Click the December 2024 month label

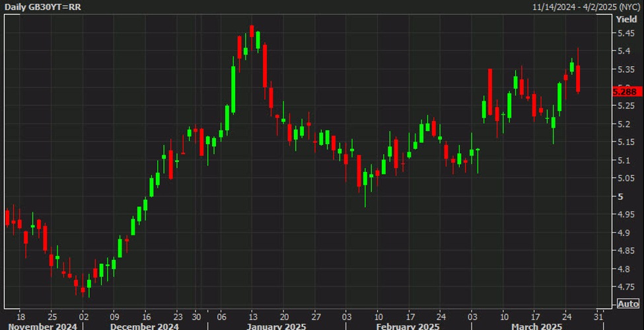pyautogui.click(x=145, y=327)
